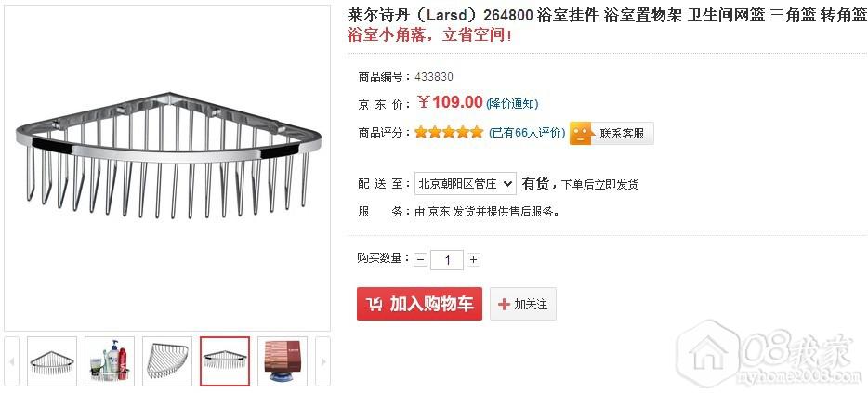This screenshot has height=393, width=868.
Task: Open the 降价通知 price drop link
Action: [x=512, y=103]
